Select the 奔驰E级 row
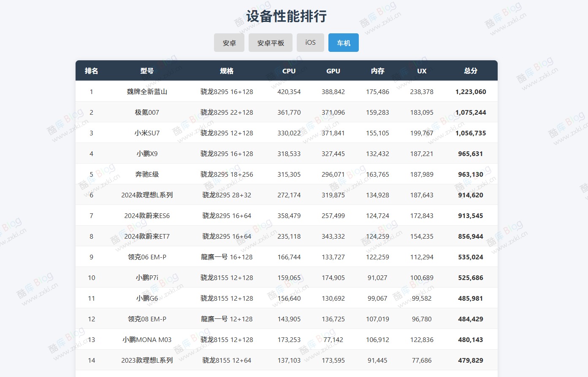This screenshot has height=377, width=588. (x=146, y=174)
